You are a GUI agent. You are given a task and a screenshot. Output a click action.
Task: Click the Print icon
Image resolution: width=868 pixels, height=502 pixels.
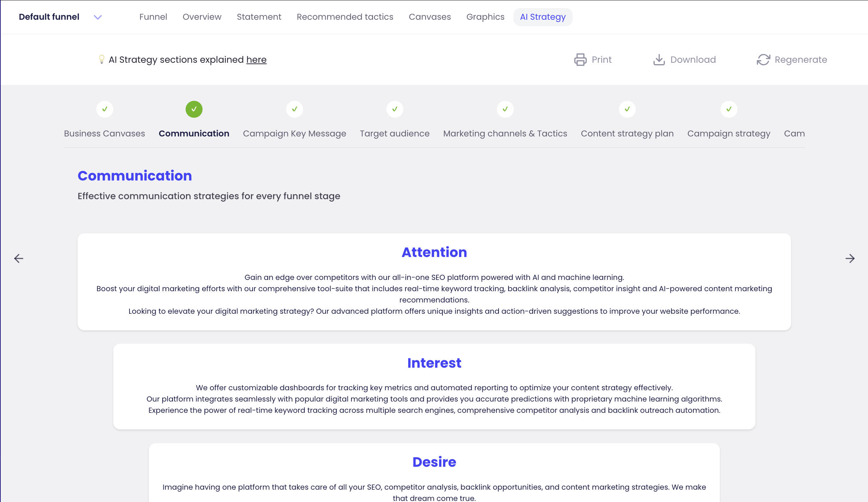(x=580, y=59)
